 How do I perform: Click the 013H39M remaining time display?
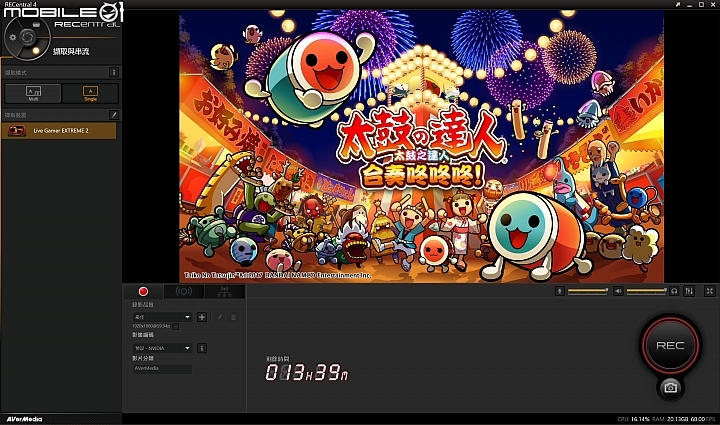tap(306, 372)
